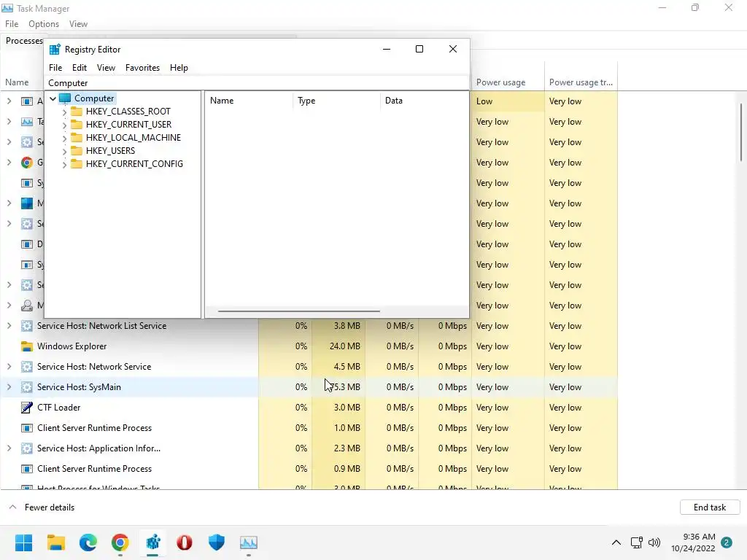747x560 pixels.
Task: Click the Registry Editor title bar icon
Action: (x=55, y=50)
